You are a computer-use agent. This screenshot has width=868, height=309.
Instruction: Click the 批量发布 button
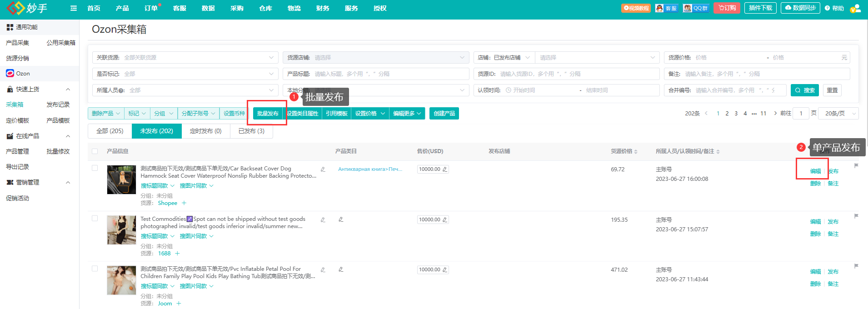[268, 114]
